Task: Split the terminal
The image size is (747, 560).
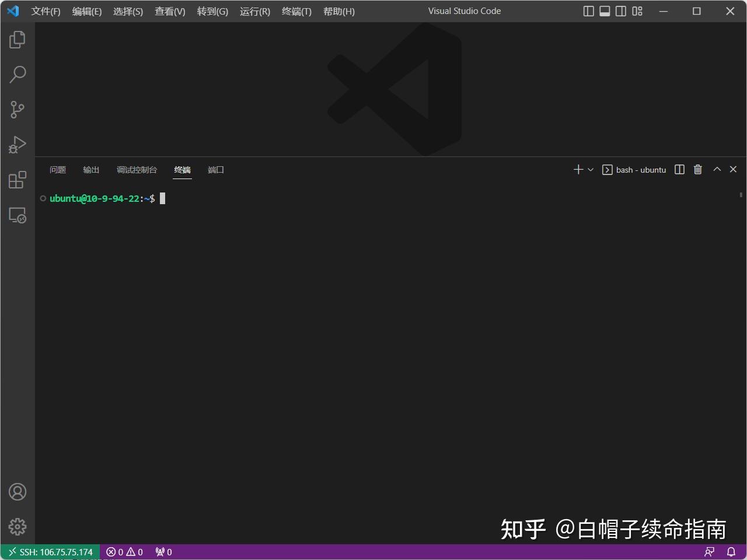Action: (x=679, y=169)
